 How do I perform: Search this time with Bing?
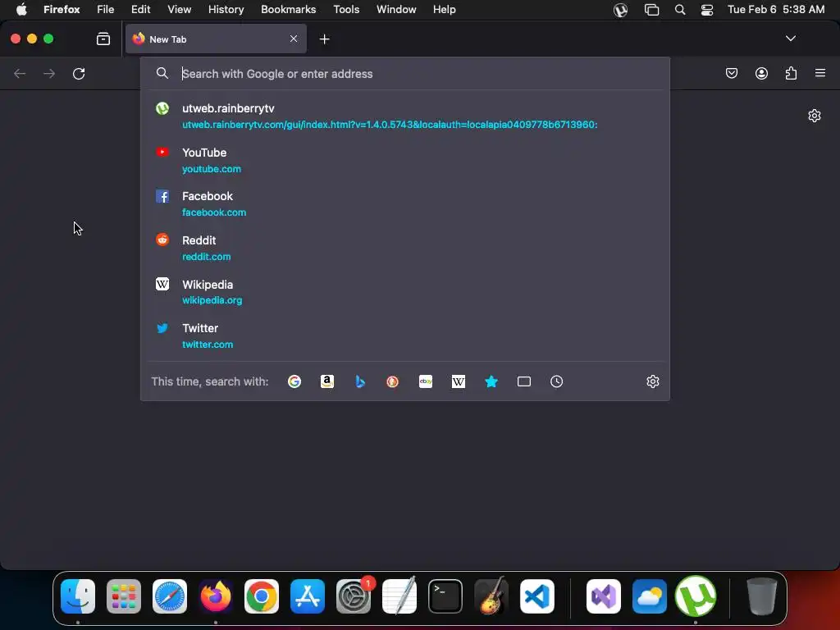click(360, 381)
